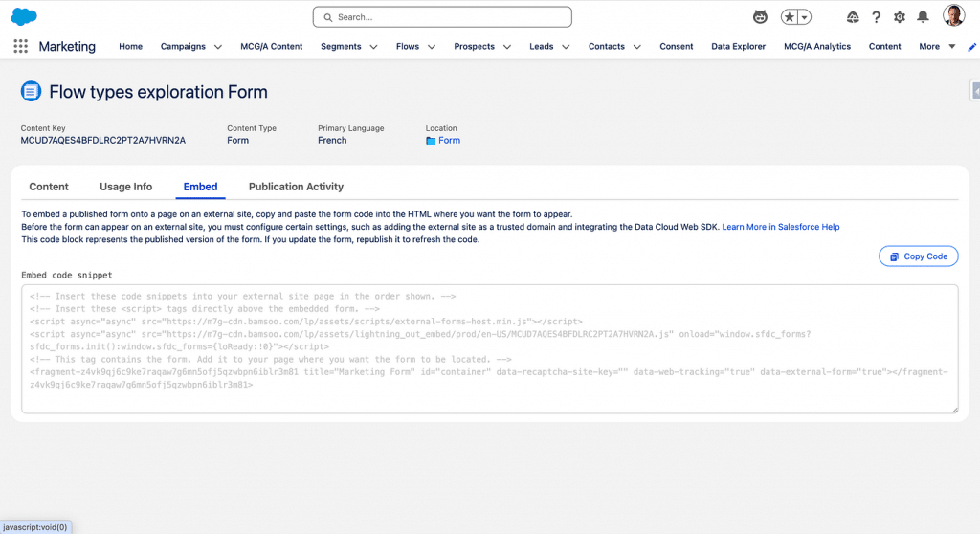Switch to the Publication Activity tab
The width and height of the screenshot is (980, 534).
(x=296, y=187)
